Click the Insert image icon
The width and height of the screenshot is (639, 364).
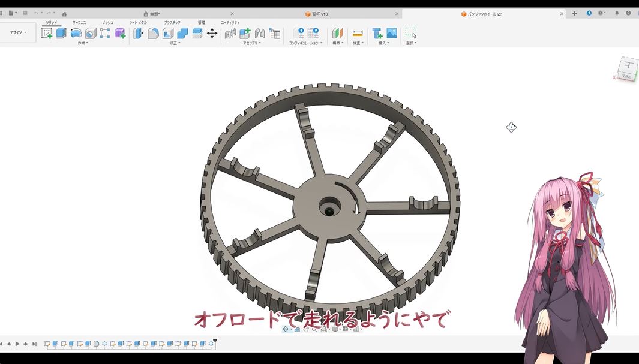[x=392, y=33]
